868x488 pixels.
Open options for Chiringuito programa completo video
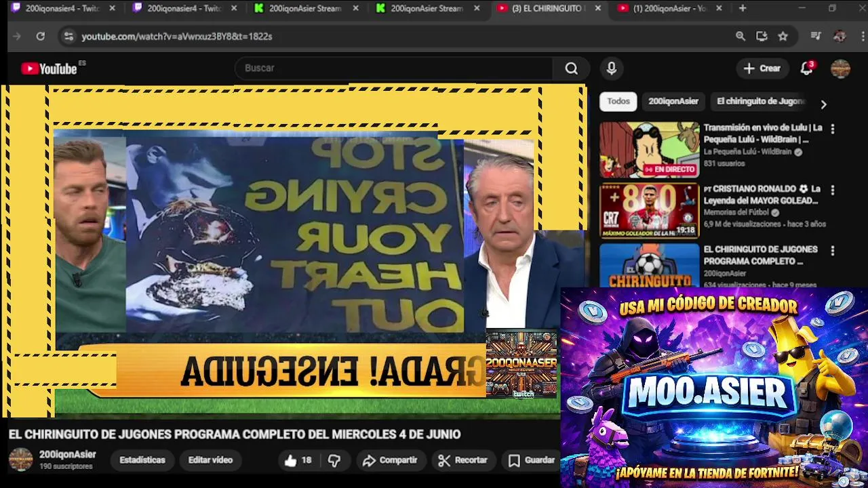(x=832, y=251)
